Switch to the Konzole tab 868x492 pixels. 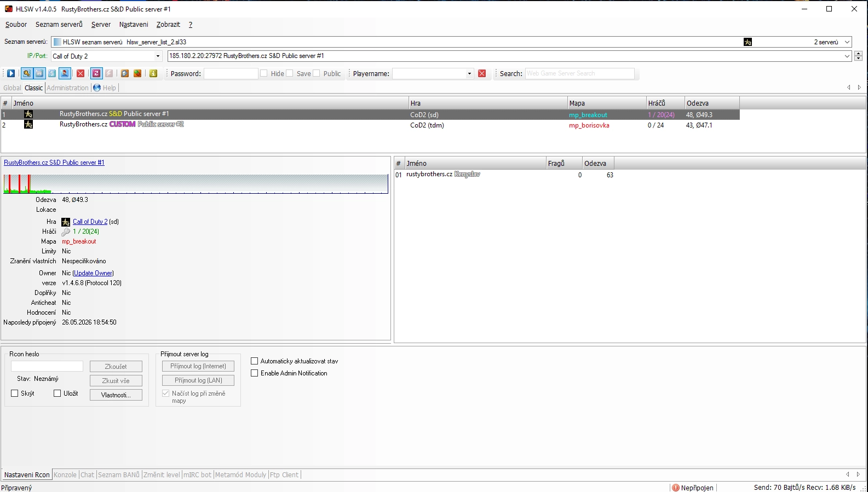(65, 475)
